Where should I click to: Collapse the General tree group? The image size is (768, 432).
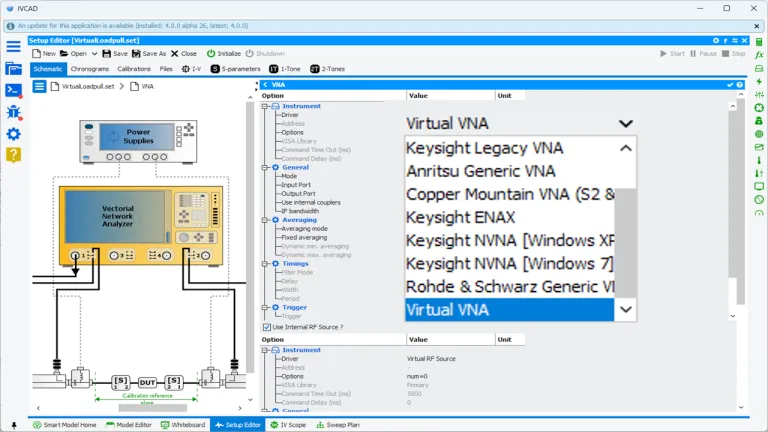pos(265,168)
